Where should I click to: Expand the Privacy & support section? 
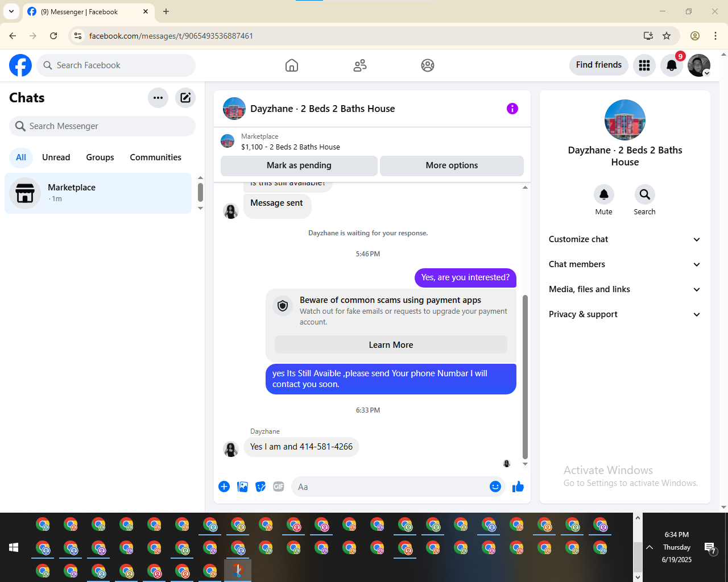(x=625, y=314)
